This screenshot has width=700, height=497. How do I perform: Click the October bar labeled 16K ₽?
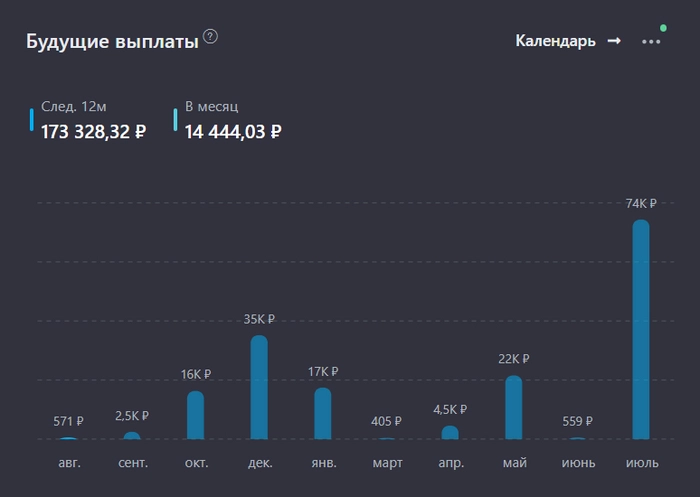196,415
